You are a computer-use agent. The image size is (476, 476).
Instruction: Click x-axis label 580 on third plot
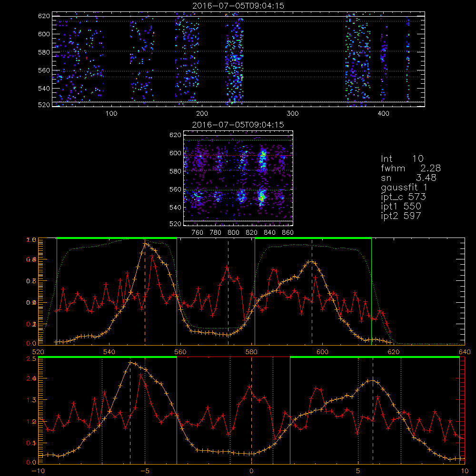point(251,352)
